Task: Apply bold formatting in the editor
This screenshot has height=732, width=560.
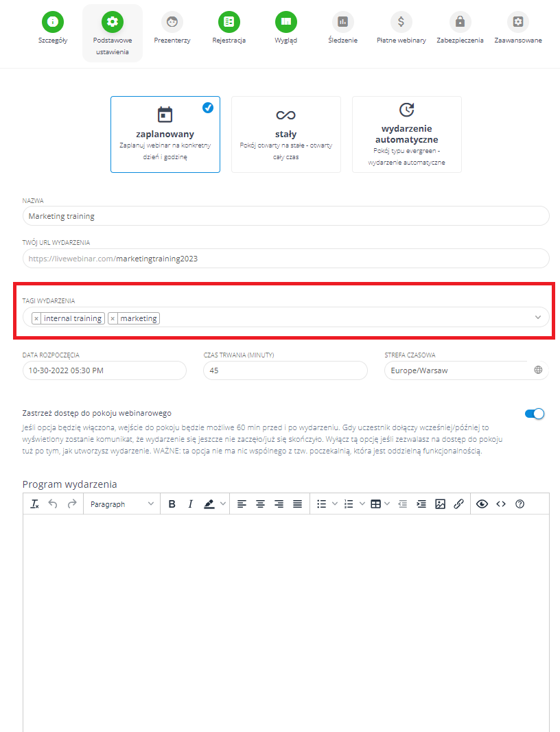Action: click(x=172, y=504)
